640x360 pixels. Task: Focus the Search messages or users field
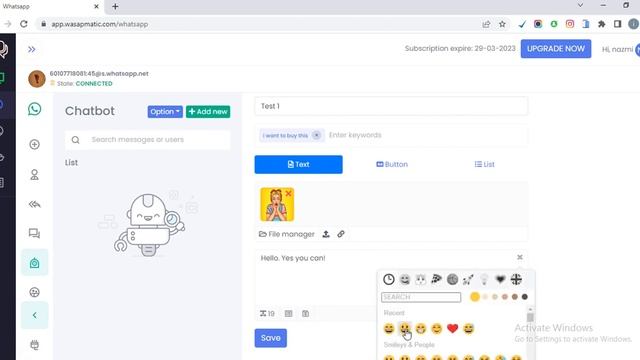pos(148,140)
